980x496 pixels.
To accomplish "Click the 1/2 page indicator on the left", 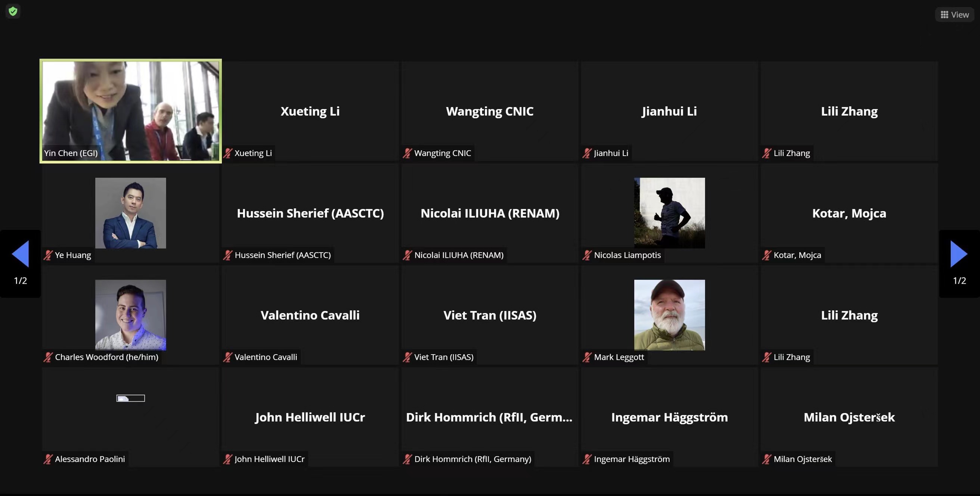I will pos(21,281).
